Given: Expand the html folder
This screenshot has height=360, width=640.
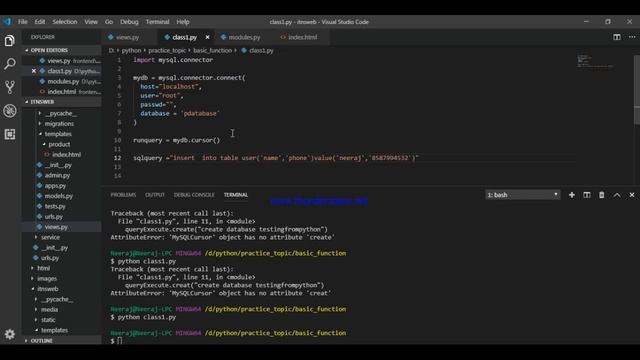Looking at the screenshot, I should (43, 268).
